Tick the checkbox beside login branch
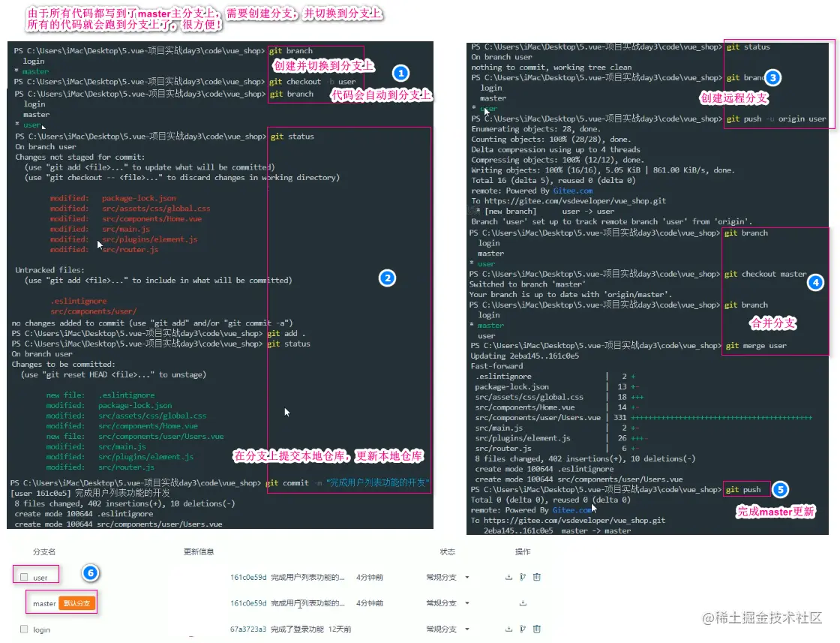840x643 pixels. (x=24, y=629)
